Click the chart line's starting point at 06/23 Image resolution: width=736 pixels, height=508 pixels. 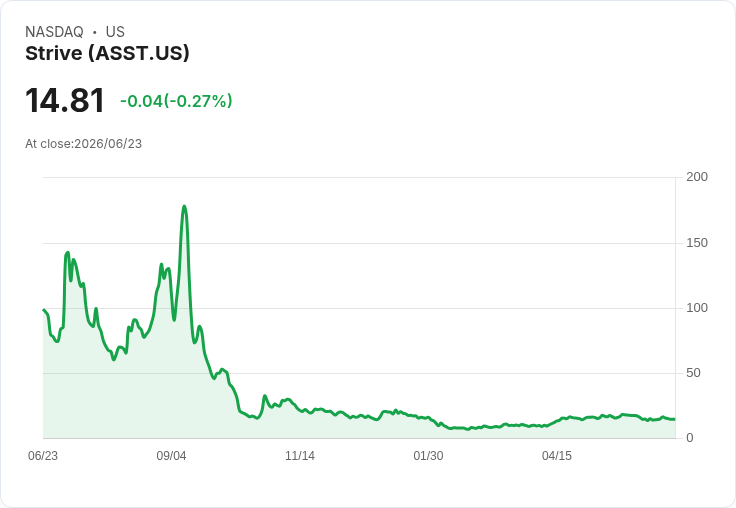coord(44,310)
